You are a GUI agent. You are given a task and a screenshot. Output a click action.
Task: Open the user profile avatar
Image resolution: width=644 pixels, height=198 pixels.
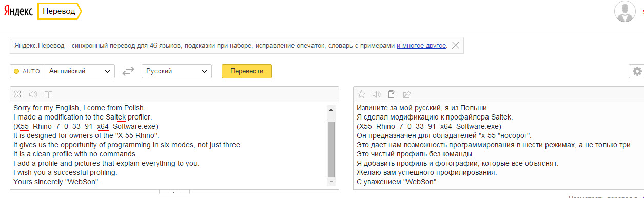click(625, 12)
